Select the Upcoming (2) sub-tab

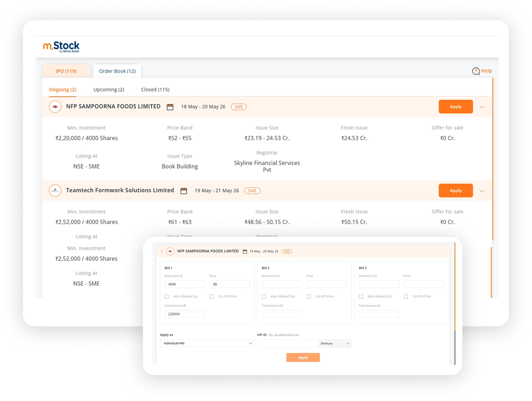[x=109, y=90]
